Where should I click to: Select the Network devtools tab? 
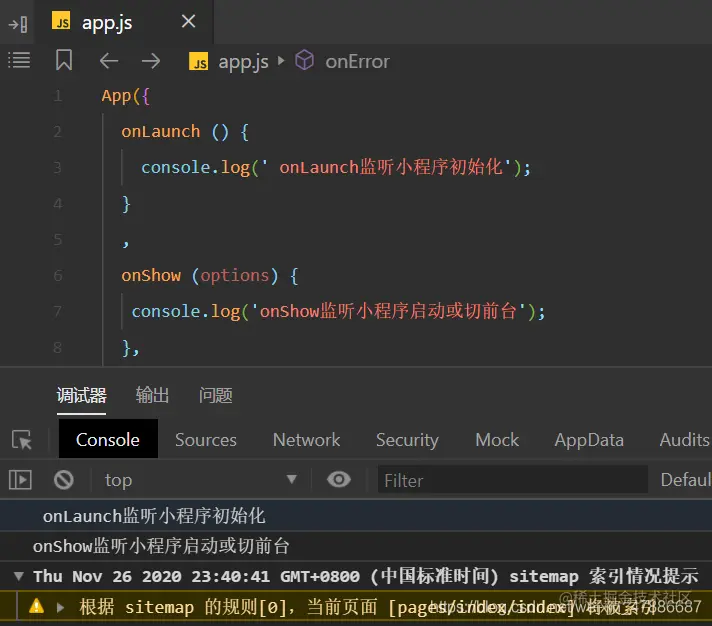[307, 440]
